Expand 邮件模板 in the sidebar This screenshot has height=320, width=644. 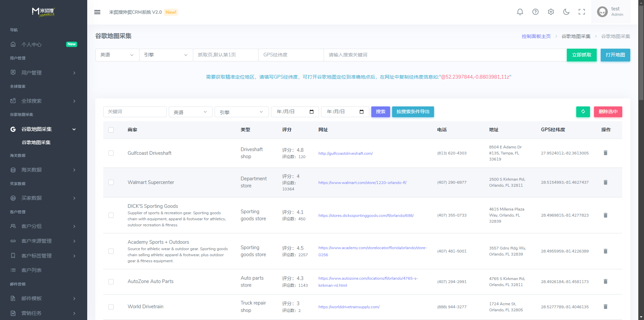[44, 299]
